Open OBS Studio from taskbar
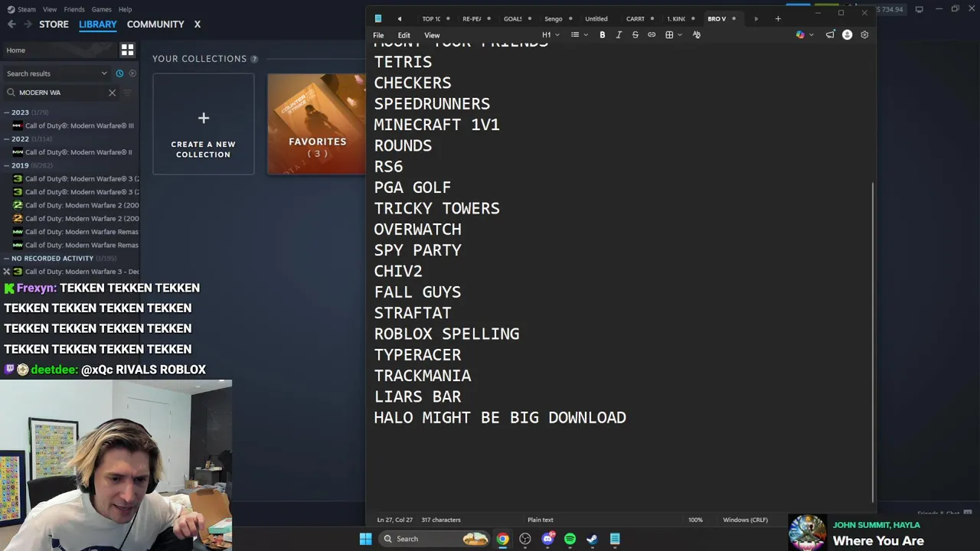 point(525,539)
